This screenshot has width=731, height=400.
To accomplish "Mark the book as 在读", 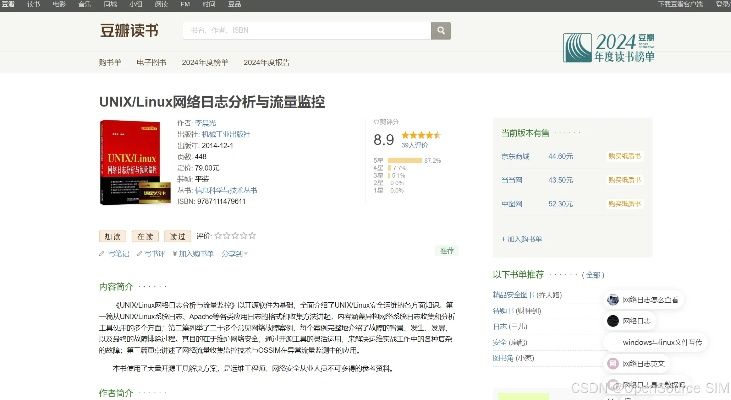I will tap(145, 236).
